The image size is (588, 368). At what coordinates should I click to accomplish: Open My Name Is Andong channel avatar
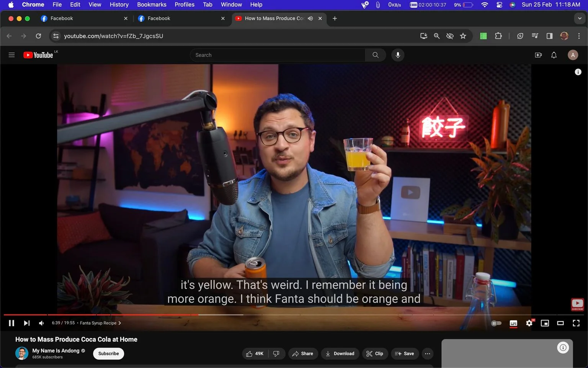coord(22,353)
